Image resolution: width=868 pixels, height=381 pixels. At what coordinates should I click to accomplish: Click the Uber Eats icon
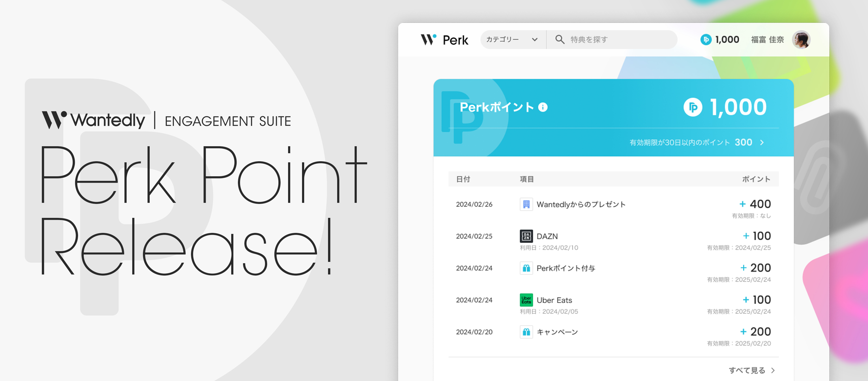pyautogui.click(x=526, y=300)
